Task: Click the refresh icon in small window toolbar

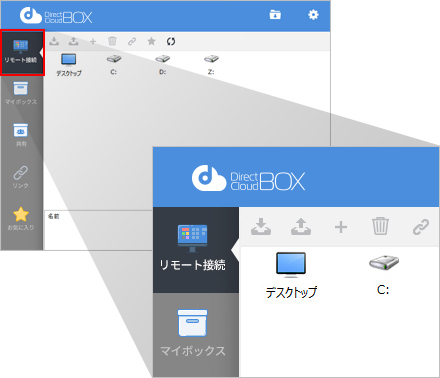Action: (171, 41)
